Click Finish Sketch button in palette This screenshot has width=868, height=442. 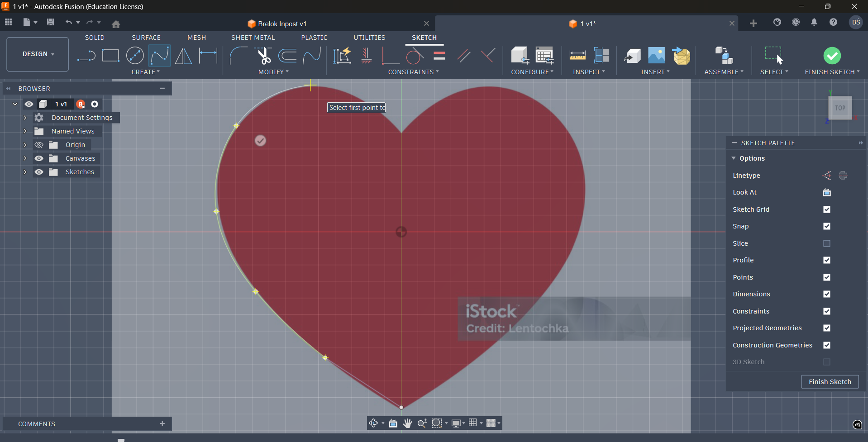pyautogui.click(x=830, y=382)
